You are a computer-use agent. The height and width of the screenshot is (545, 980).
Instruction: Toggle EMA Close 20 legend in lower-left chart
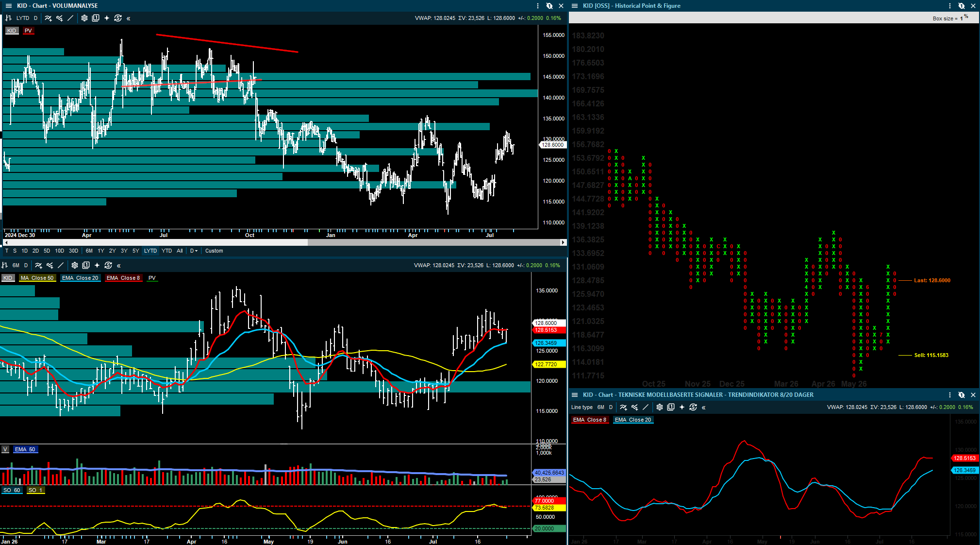[x=80, y=278]
